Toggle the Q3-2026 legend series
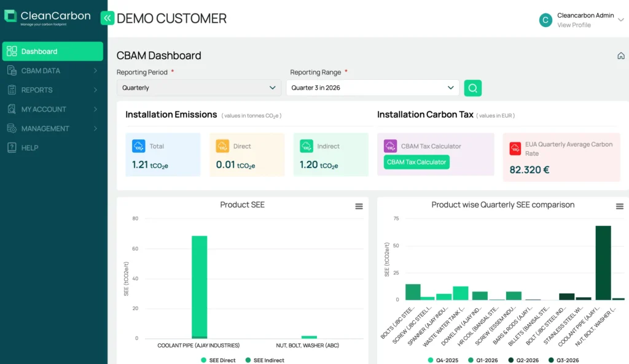The width and height of the screenshot is (629, 364). pos(563,360)
